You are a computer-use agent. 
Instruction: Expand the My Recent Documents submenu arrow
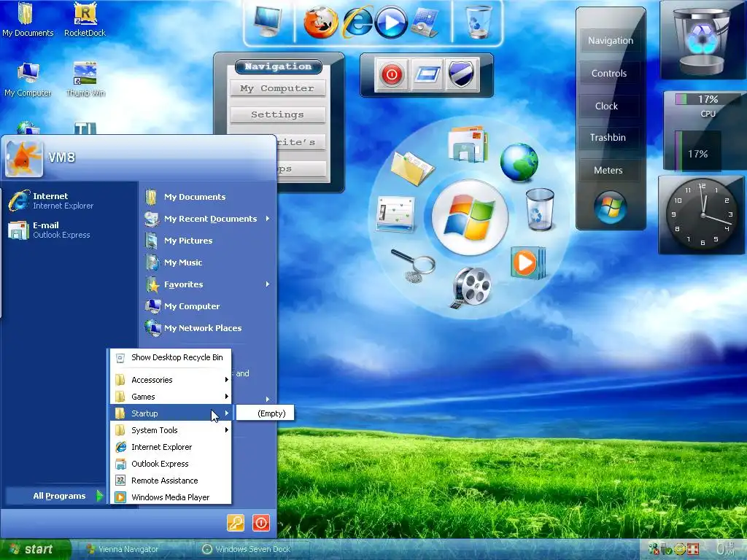click(268, 219)
